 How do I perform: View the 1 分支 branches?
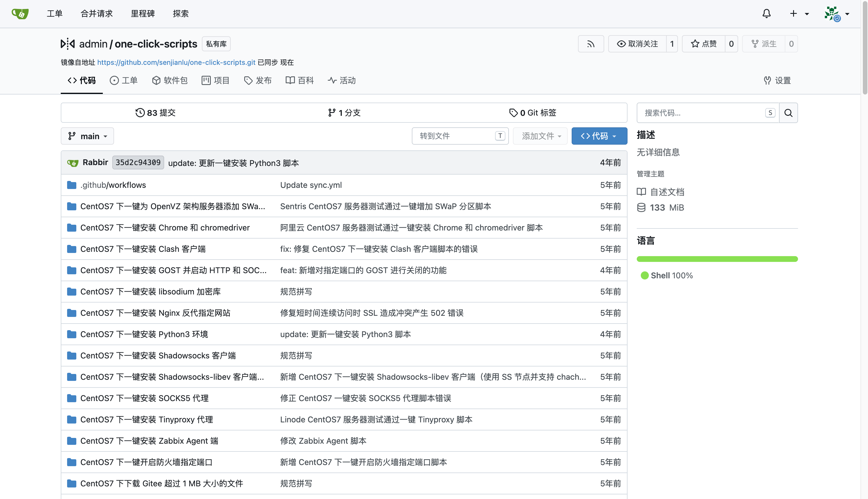[344, 113]
